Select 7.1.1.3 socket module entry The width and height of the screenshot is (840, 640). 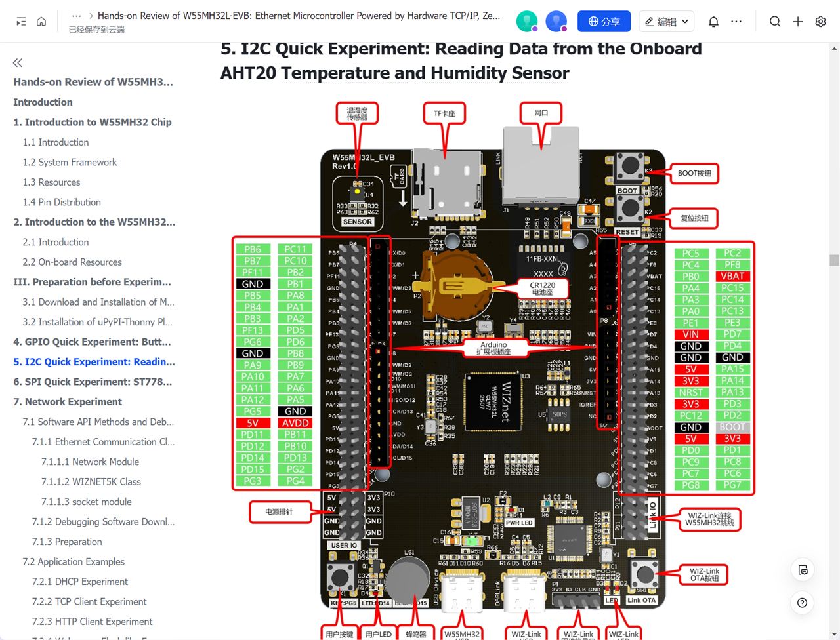click(x=86, y=502)
